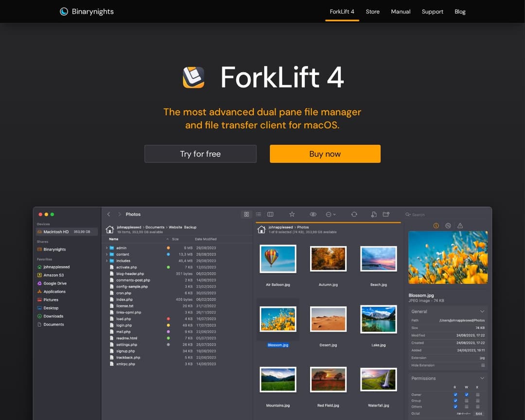This screenshot has width=525, height=420.
Task: Click left pane home icon
Action: click(x=110, y=229)
